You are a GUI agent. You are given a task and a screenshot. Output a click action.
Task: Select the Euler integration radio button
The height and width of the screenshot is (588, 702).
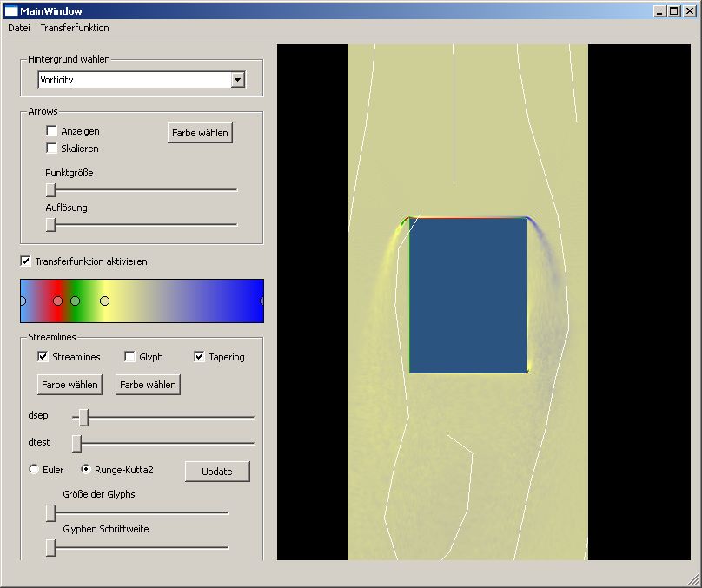(x=34, y=470)
